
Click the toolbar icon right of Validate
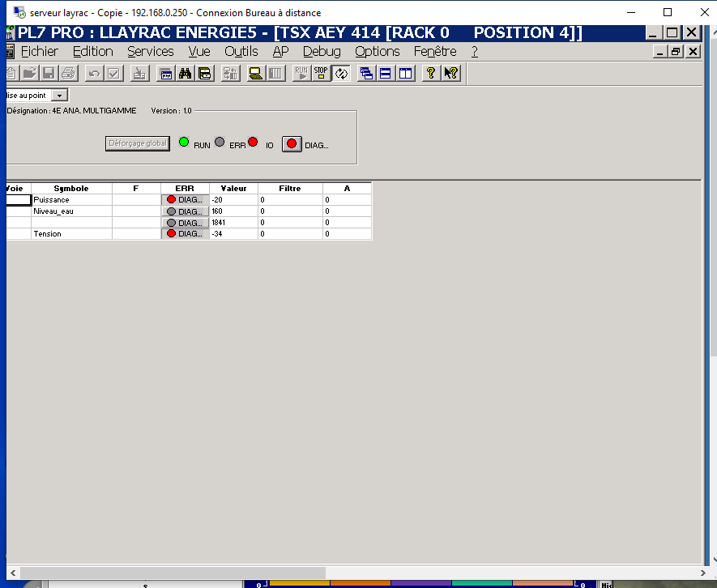139,73
